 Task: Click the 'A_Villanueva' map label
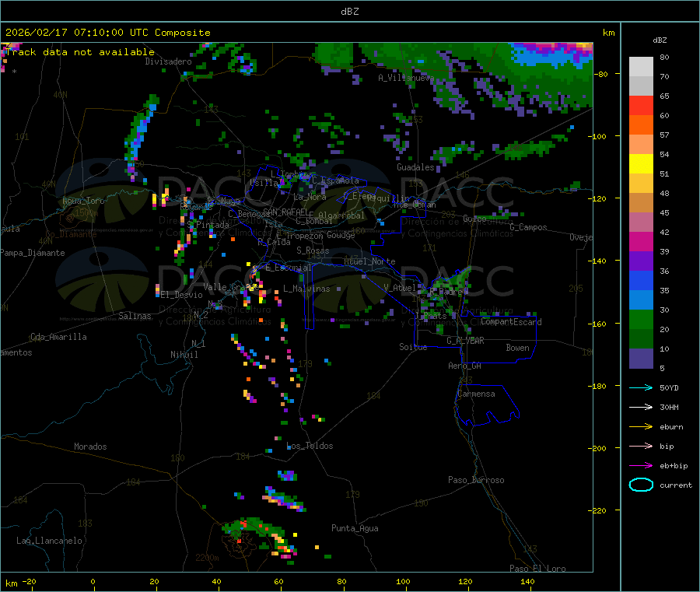(406, 78)
